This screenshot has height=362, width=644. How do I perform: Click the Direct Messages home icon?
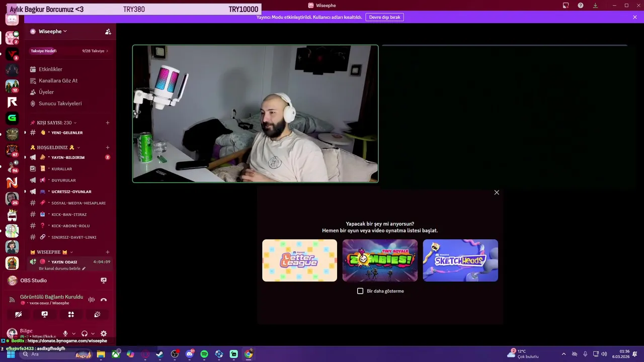[x=12, y=19]
